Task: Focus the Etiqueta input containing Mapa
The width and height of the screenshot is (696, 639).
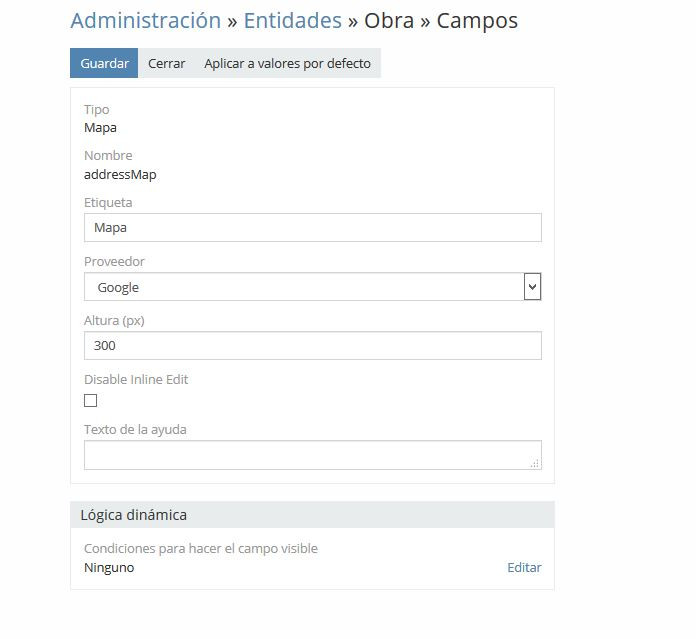Action: tap(312, 227)
